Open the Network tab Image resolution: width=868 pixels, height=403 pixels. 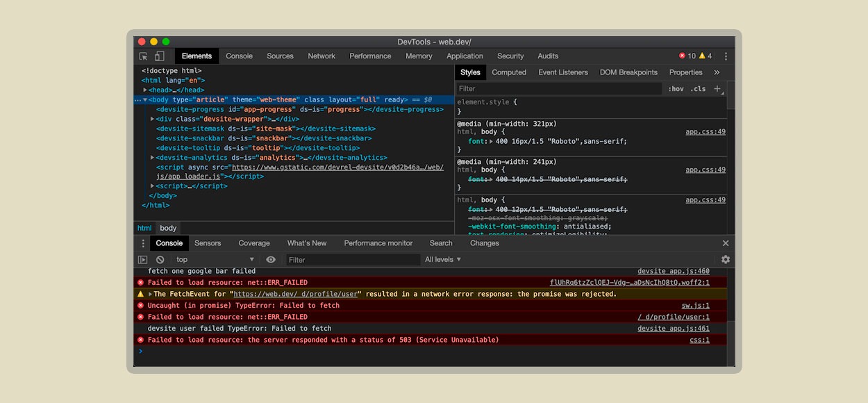tap(322, 56)
